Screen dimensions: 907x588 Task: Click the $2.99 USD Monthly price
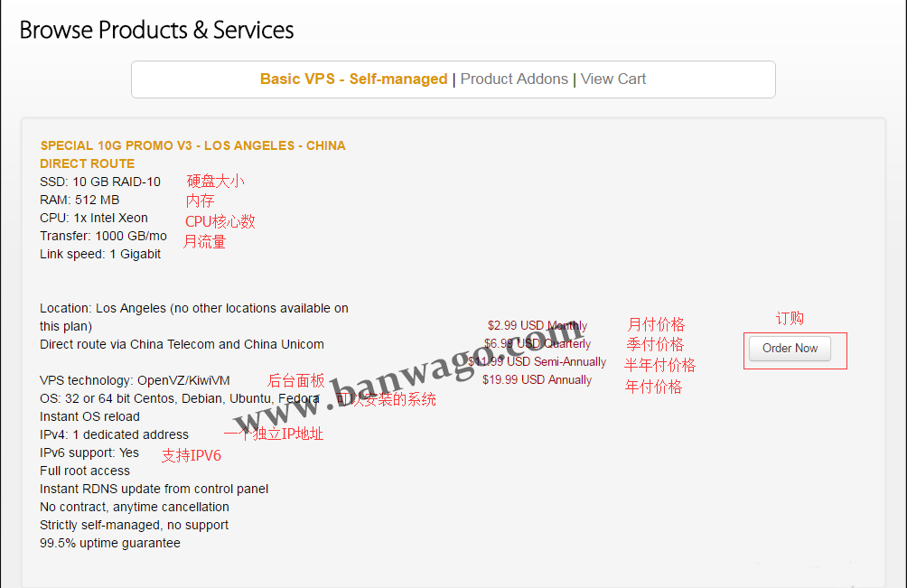pos(538,326)
